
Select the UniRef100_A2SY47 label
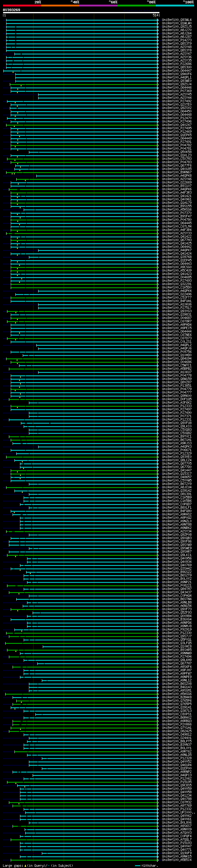point(177,54)
